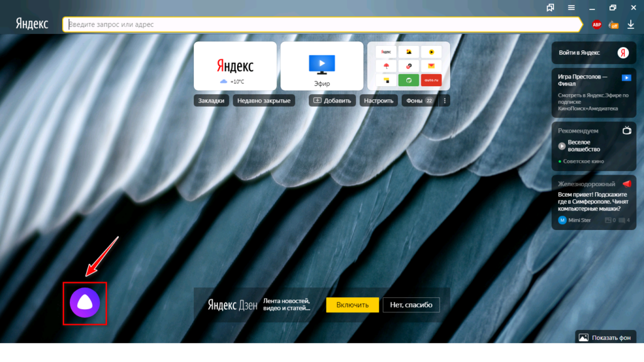
Task: Open Закладки bookmarks button
Action: coord(211,101)
